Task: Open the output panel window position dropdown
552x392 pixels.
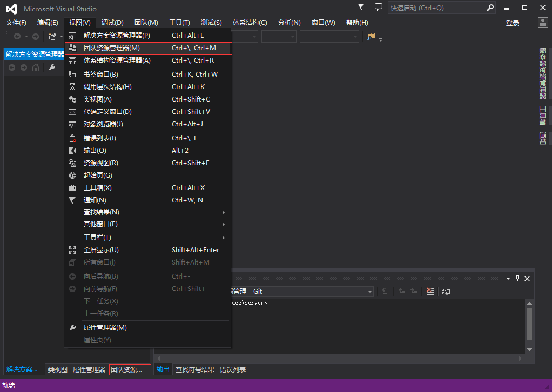Action: click(508, 278)
